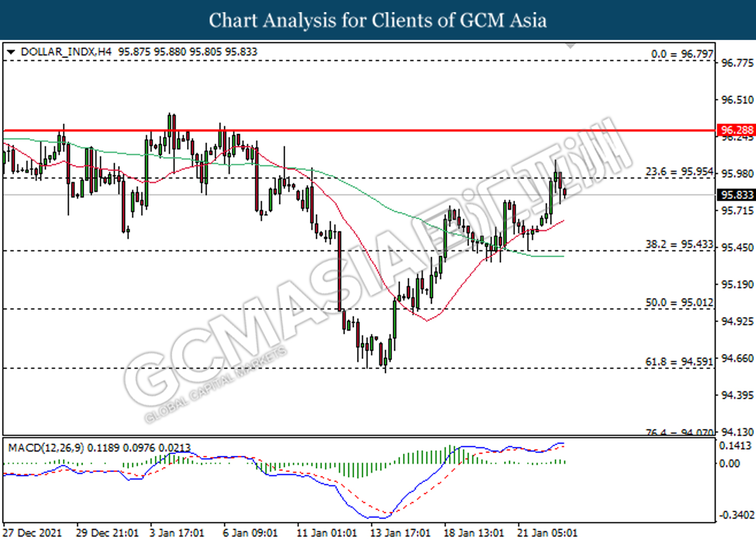
Task: Click the 94.660 price axis value
Action: pyautogui.click(x=737, y=358)
